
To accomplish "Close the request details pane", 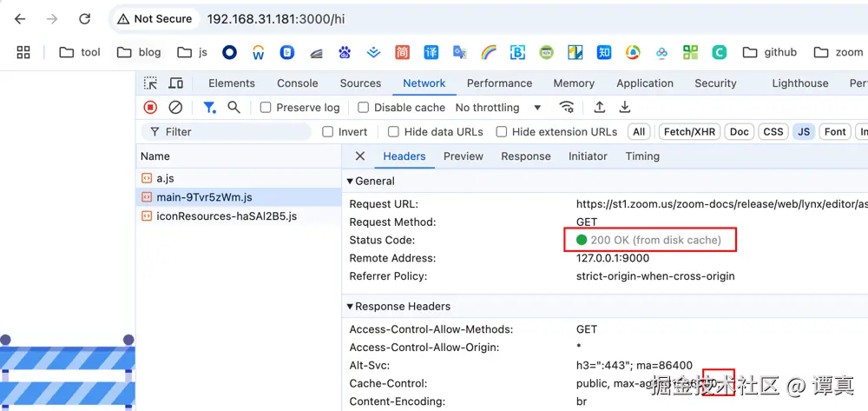I will pyautogui.click(x=360, y=156).
